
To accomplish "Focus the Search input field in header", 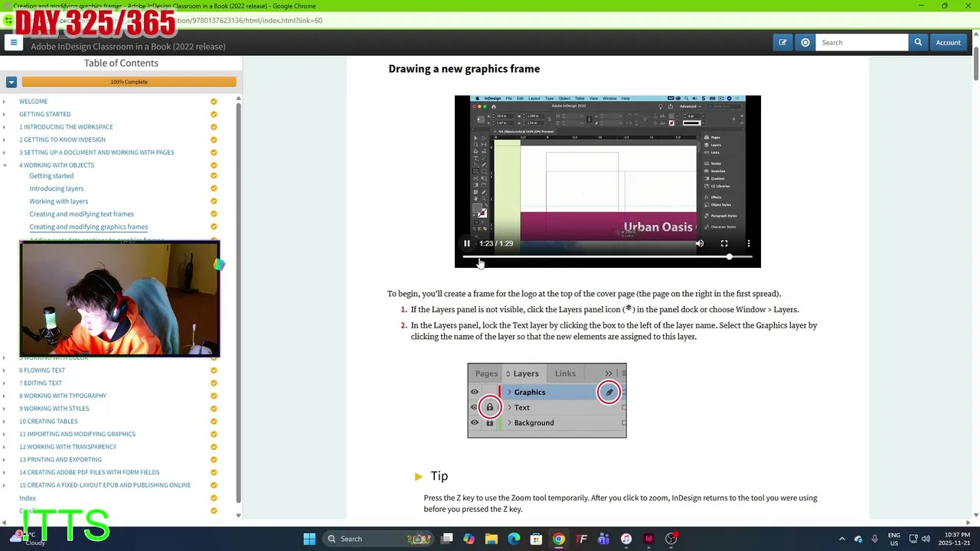I will point(862,43).
